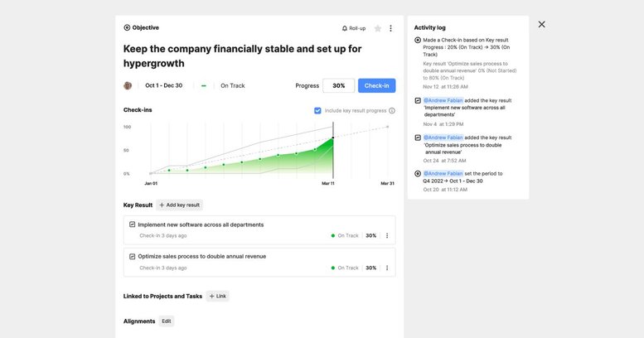Click the Link button for projects and tasks
The image size is (644, 338).
[218, 296]
